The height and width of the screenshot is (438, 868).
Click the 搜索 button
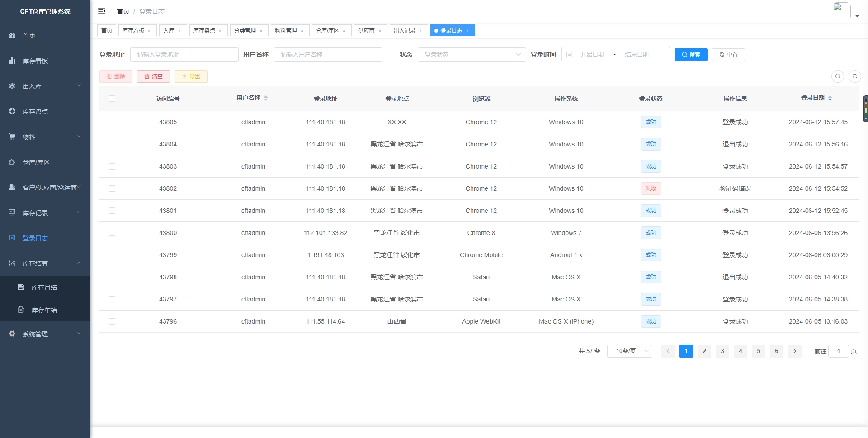[691, 54]
